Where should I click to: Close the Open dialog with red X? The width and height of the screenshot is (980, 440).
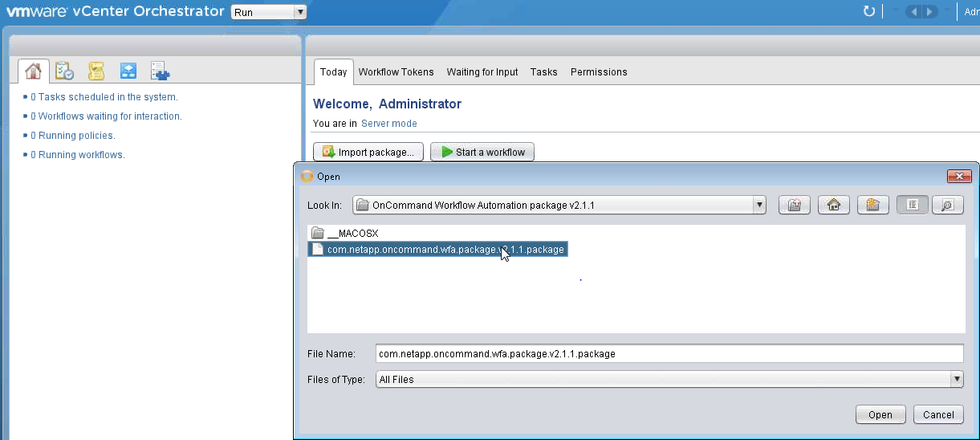pyautogui.click(x=959, y=177)
